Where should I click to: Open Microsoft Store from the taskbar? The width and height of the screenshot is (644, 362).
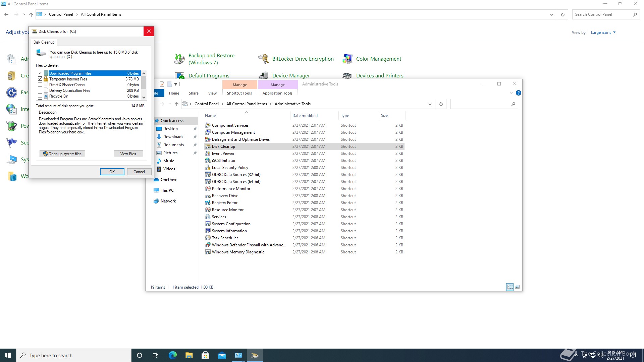tap(205, 355)
